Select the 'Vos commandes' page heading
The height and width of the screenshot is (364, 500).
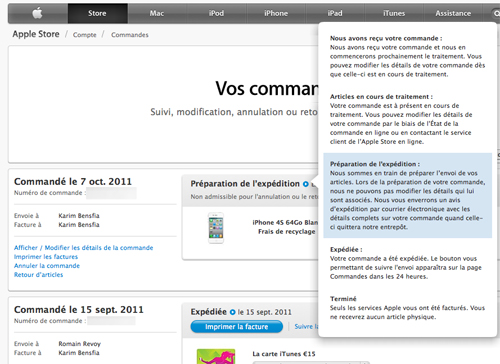(x=267, y=89)
